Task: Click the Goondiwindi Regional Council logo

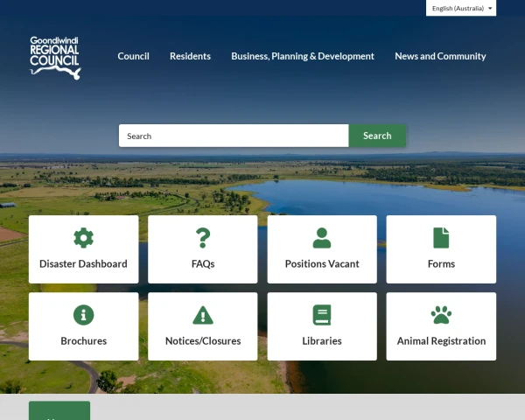Action: [55, 58]
